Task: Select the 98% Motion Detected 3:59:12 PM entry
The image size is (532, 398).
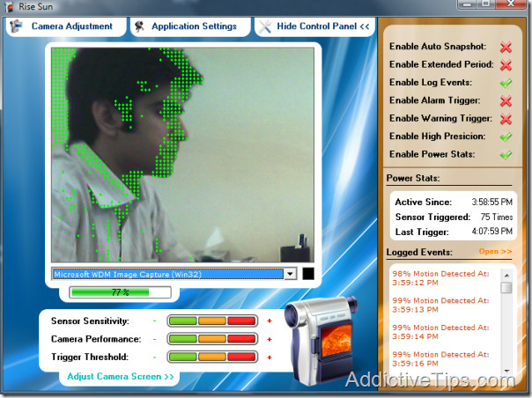Action: [440, 278]
